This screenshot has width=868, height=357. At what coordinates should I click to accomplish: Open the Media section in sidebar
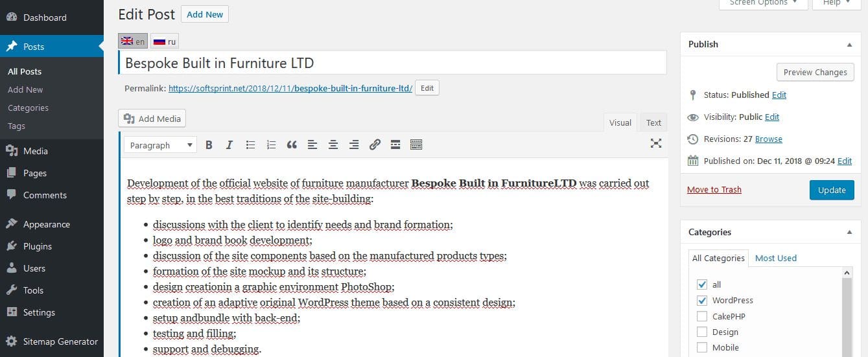[x=52, y=151]
